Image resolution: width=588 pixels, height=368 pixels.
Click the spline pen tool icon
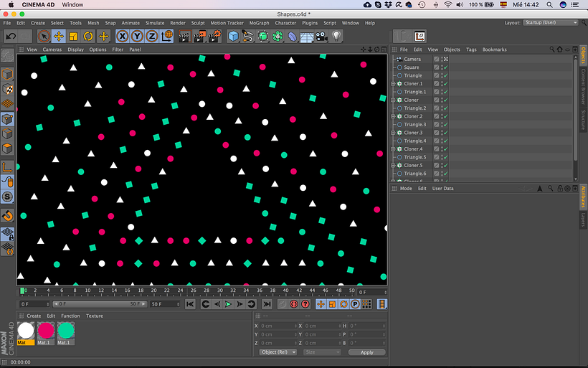point(248,37)
